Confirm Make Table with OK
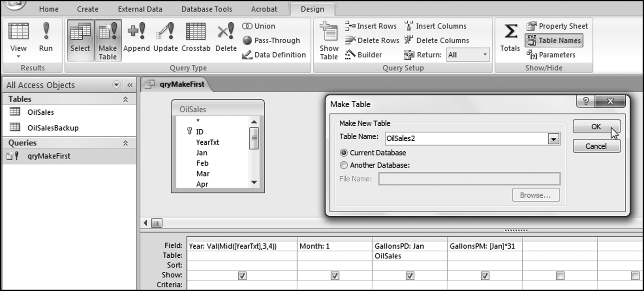The width and height of the screenshot is (644, 291). tap(596, 127)
